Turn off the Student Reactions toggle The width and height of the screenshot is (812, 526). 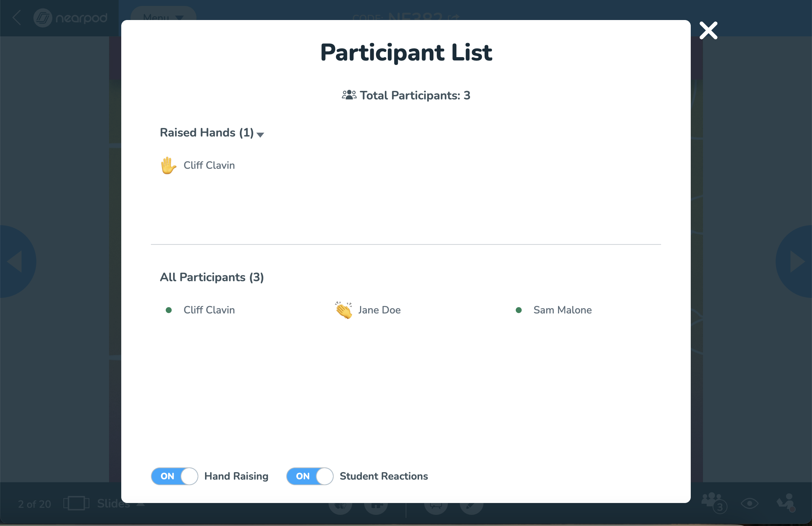point(310,476)
